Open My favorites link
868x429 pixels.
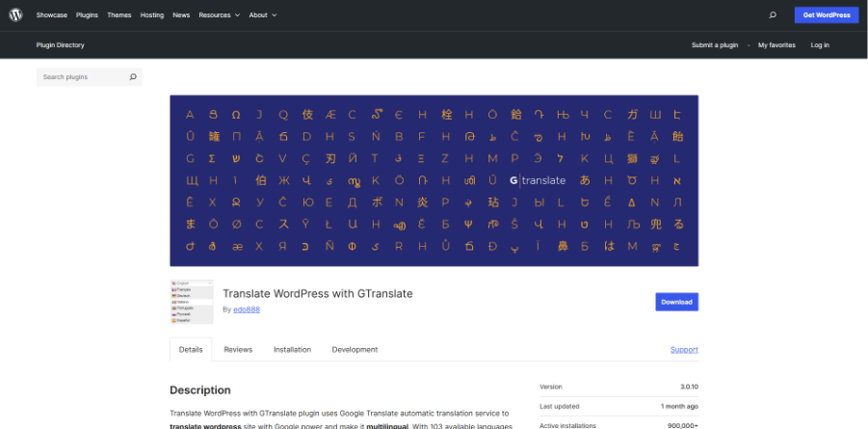point(776,45)
